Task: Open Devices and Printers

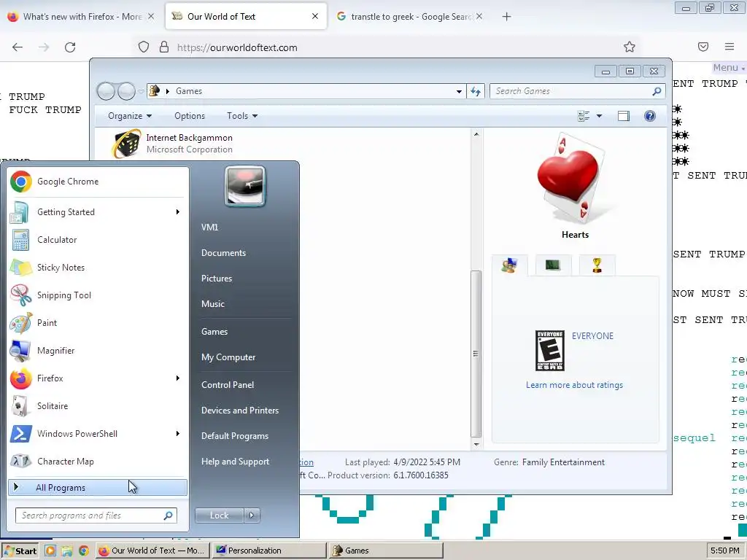Action: 239,410
